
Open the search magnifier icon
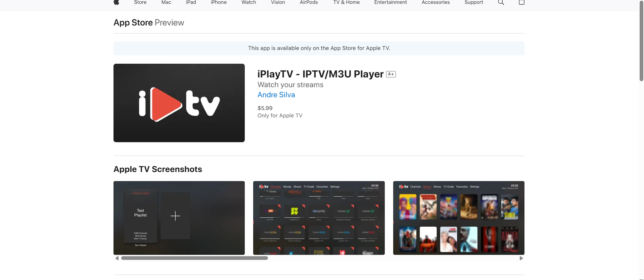tap(501, 2)
